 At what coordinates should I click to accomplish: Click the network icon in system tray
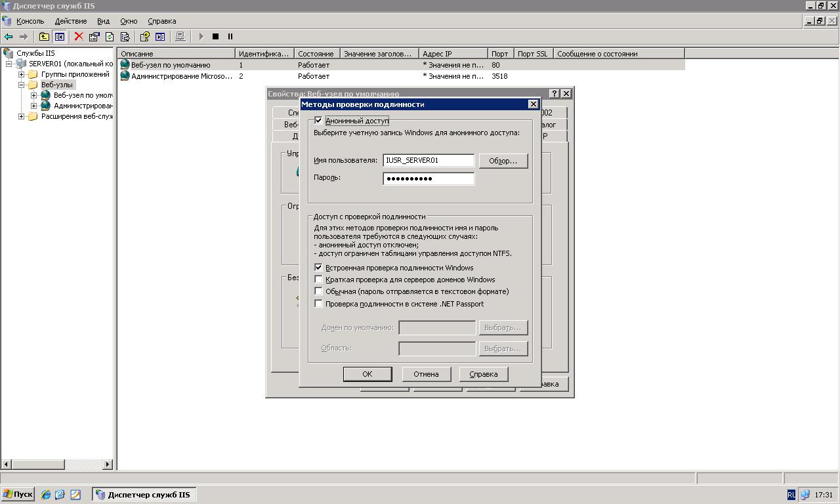805,495
